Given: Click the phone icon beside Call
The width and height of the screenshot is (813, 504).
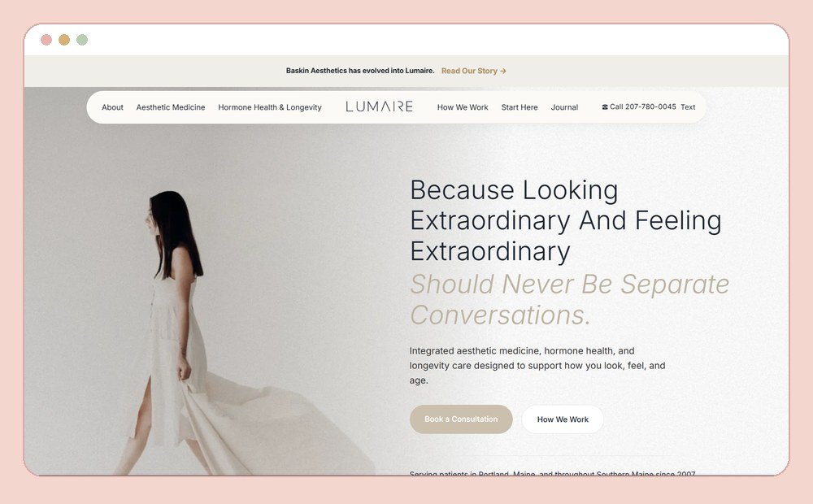Looking at the screenshot, I should (x=605, y=106).
